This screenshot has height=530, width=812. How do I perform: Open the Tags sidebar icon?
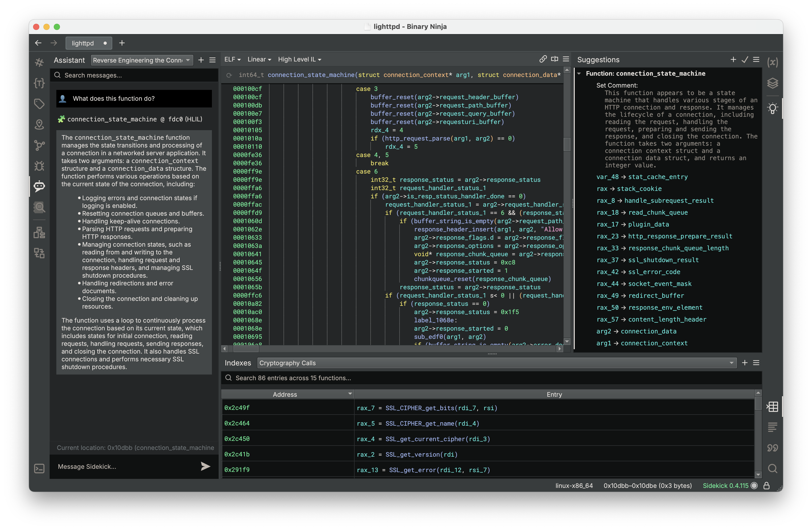(39, 104)
